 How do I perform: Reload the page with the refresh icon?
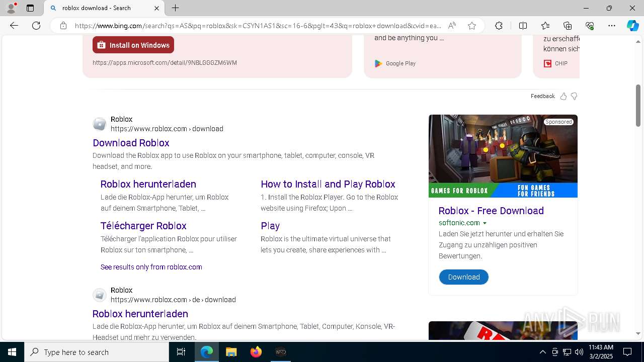point(36,26)
